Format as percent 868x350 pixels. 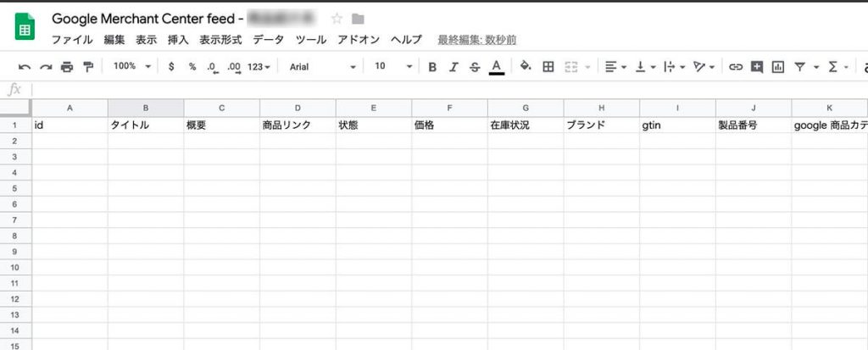pyautogui.click(x=192, y=66)
